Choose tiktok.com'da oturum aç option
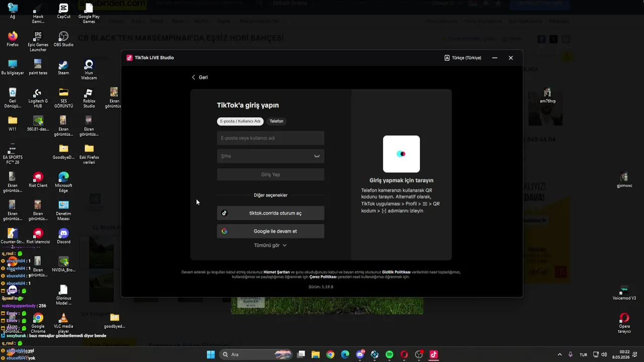Screen dimensions: 644x362 point(271,213)
